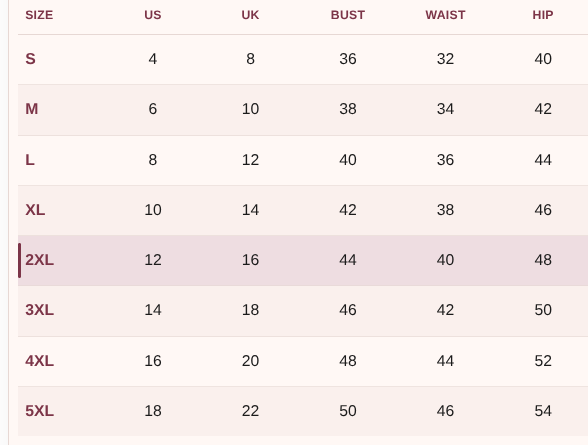Click the hip value 52 in 4XL row

pos(543,361)
